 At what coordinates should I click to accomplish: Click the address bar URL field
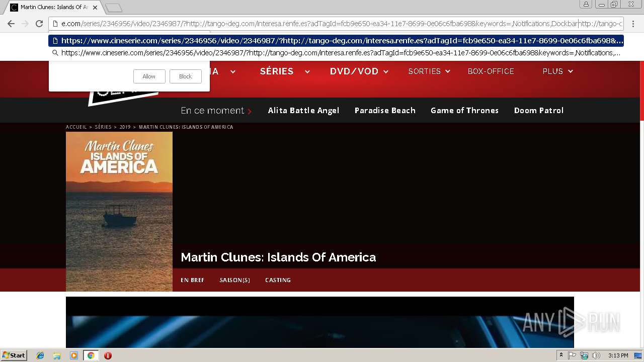click(x=336, y=24)
